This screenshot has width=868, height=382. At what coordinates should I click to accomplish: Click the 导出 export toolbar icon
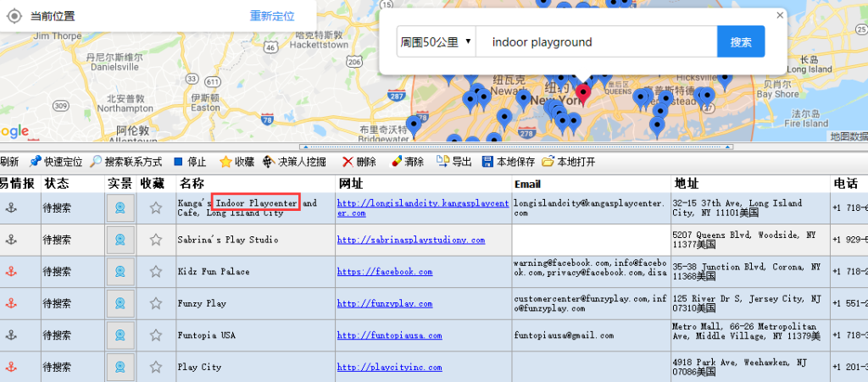tap(442, 162)
